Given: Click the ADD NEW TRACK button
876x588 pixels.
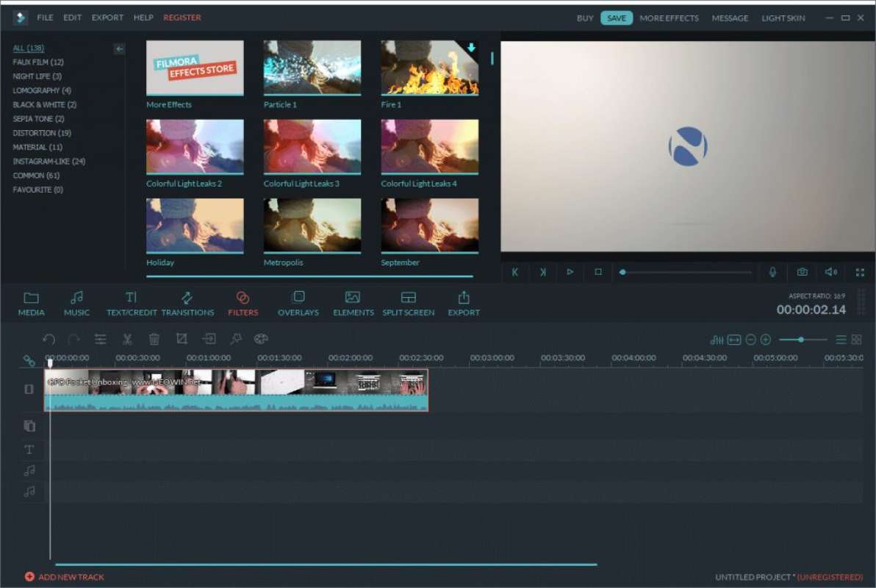Looking at the screenshot, I should click(x=65, y=577).
